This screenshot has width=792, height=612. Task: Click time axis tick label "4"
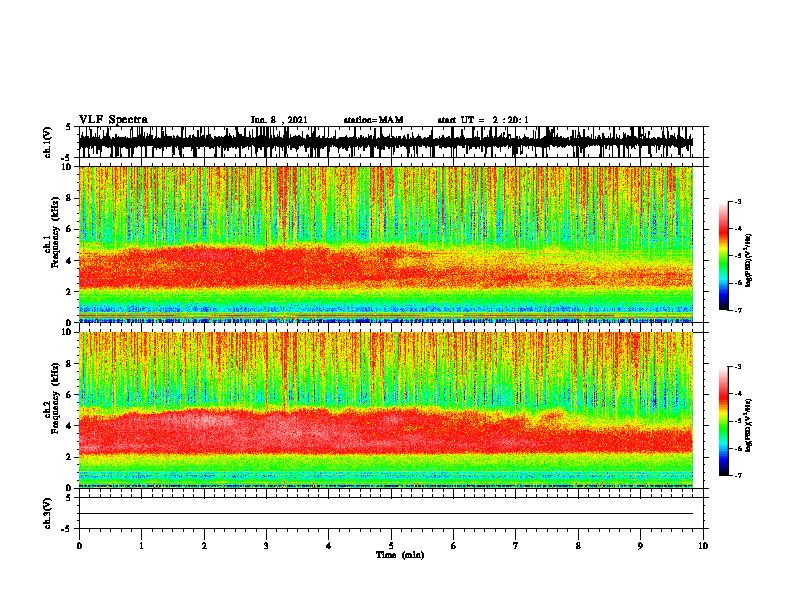329,546
